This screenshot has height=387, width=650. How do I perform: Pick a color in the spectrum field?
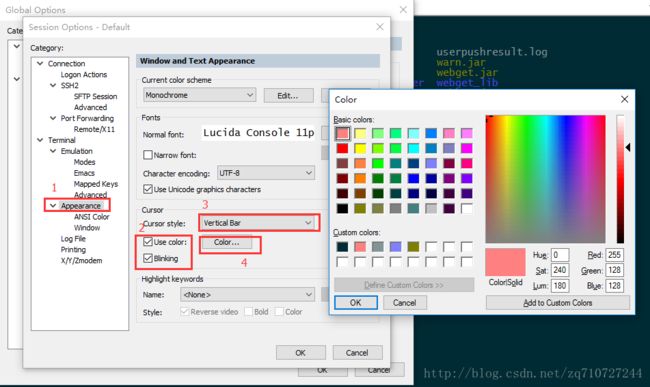pyautogui.click(x=546, y=179)
